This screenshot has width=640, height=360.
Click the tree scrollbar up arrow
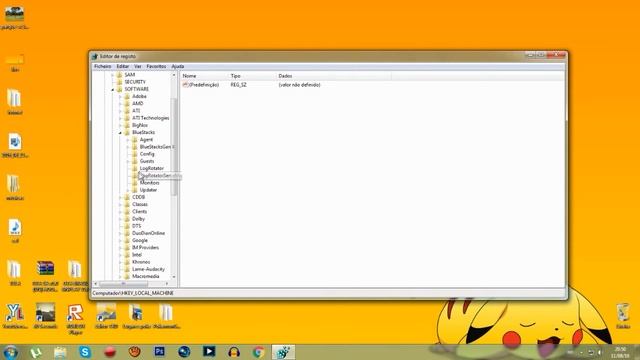tap(174, 75)
